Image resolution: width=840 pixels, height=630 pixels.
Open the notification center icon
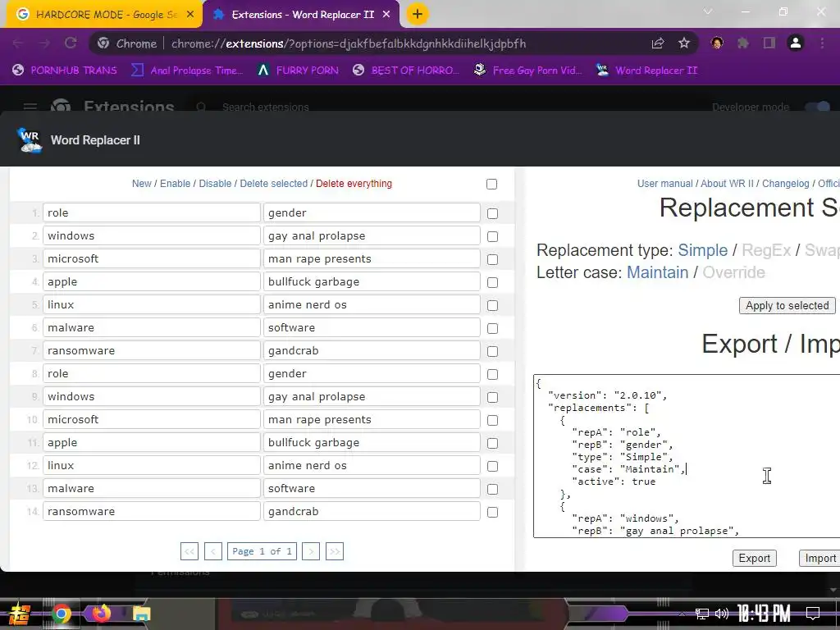click(813, 614)
